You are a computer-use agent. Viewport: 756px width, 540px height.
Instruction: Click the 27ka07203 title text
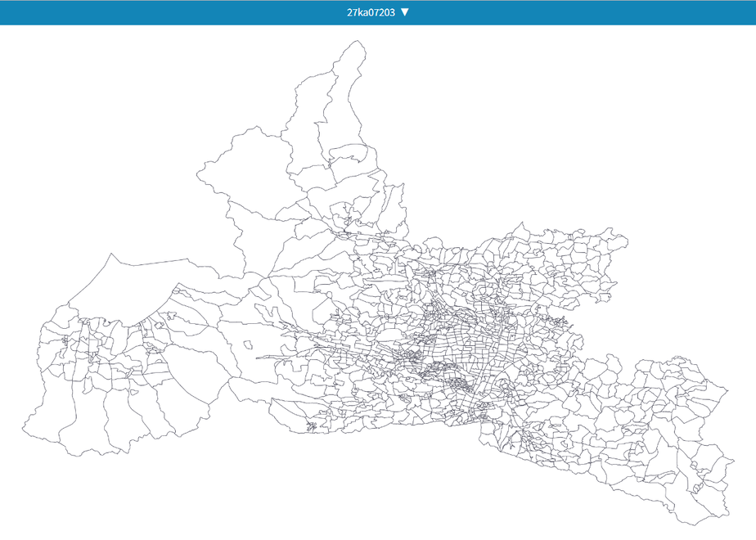[x=371, y=12]
